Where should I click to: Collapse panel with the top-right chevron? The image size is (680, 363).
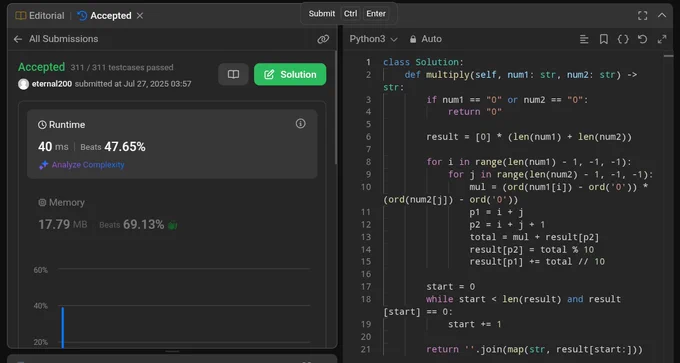click(x=662, y=15)
